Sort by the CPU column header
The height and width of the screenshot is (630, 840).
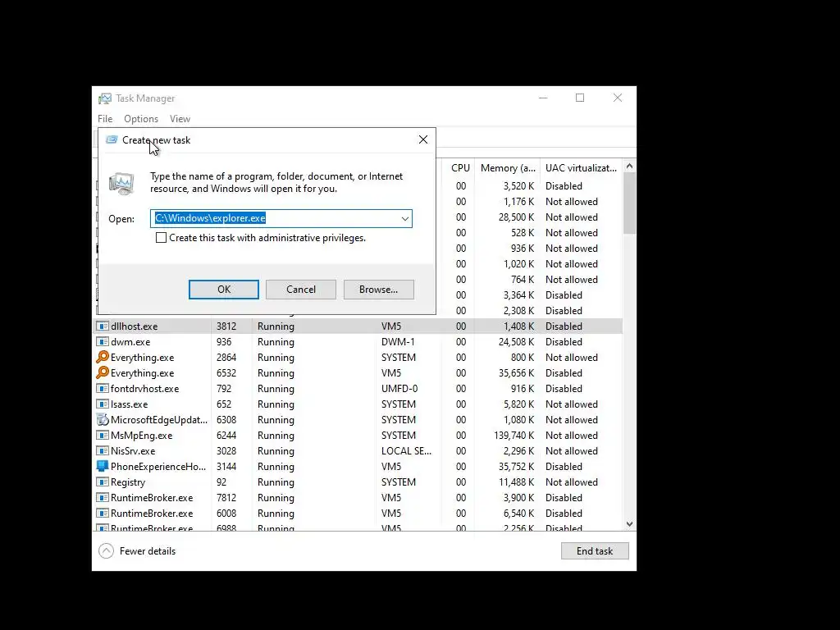pyautogui.click(x=460, y=167)
